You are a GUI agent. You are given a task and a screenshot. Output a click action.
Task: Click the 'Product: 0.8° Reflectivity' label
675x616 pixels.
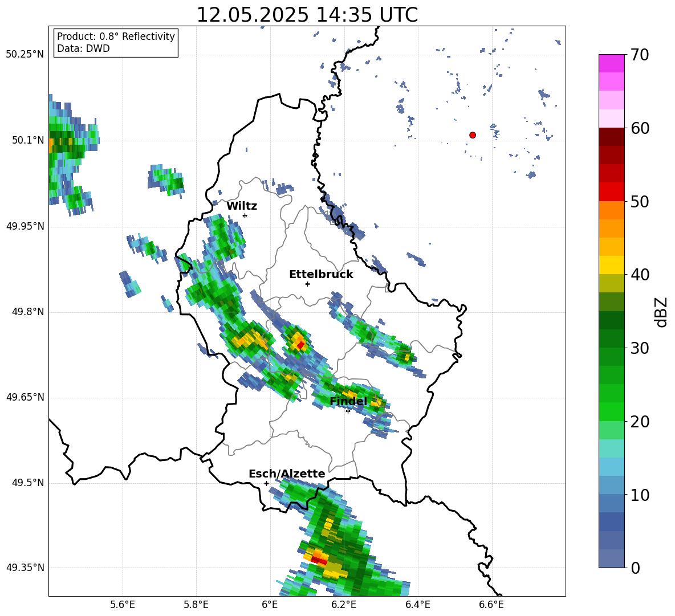click(x=116, y=36)
